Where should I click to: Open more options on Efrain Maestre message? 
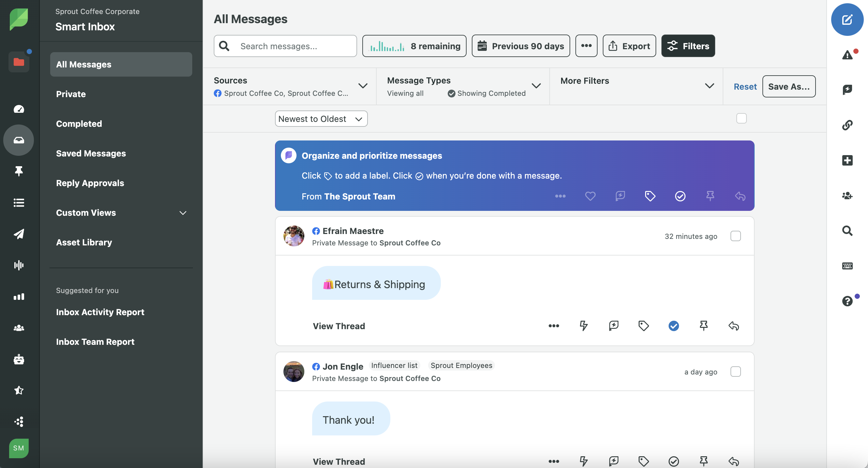point(554,326)
